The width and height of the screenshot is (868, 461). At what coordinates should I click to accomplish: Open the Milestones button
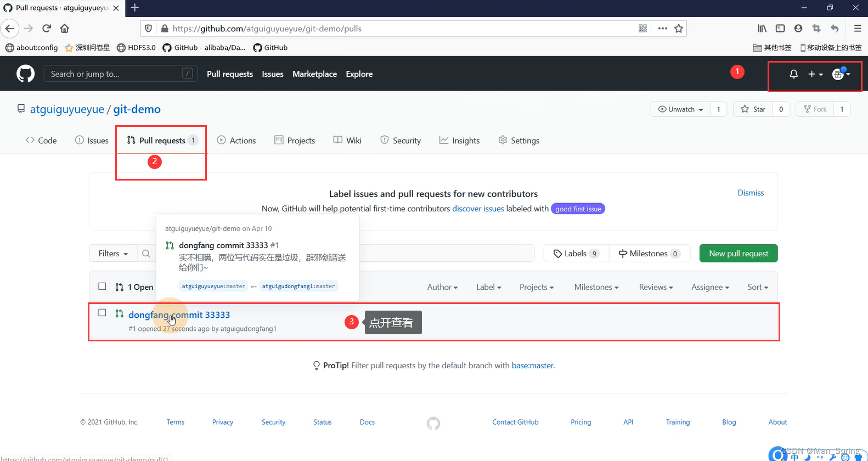click(x=649, y=254)
